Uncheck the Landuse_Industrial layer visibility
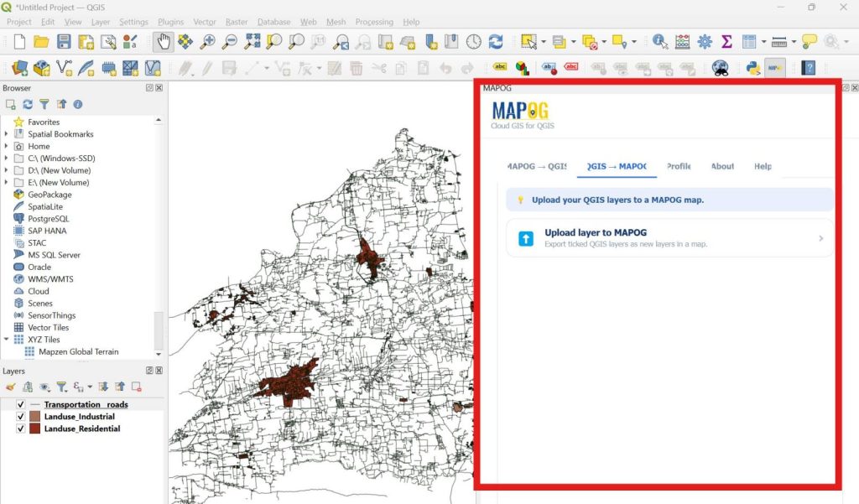The image size is (859, 504). click(x=20, y=416)
